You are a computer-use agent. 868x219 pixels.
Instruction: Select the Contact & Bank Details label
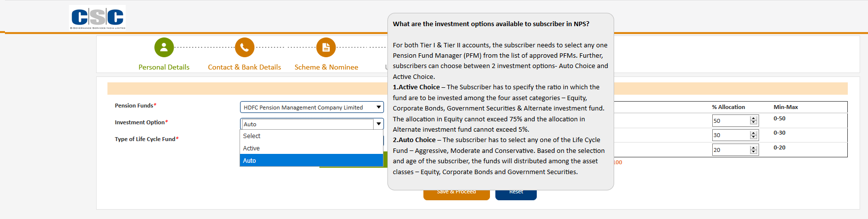pos(244,67)
